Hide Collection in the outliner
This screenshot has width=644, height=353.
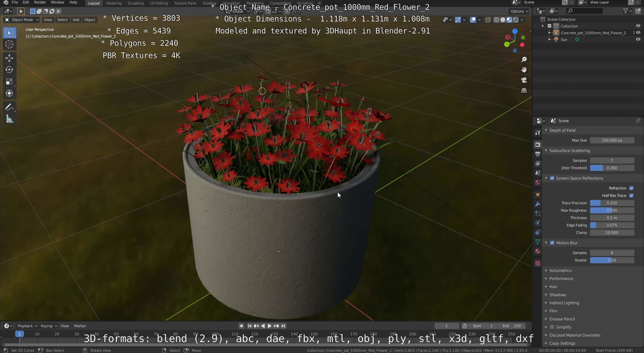coord(638,26)
